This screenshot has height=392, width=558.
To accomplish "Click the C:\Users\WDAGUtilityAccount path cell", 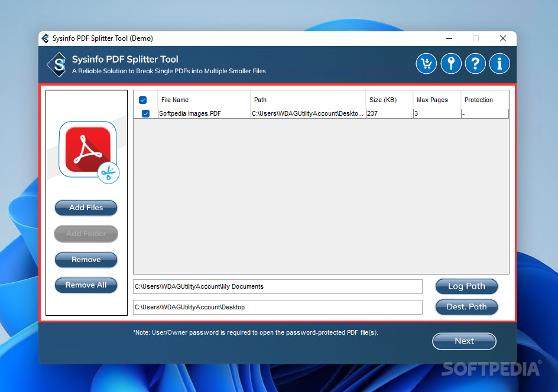I will (308, 114).
